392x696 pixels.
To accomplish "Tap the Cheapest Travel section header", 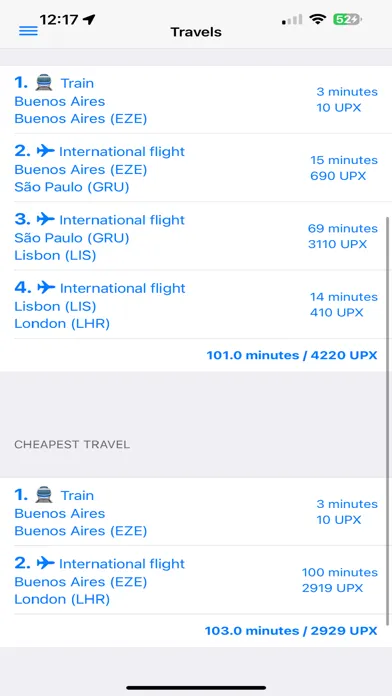I will tap(72, 444).
